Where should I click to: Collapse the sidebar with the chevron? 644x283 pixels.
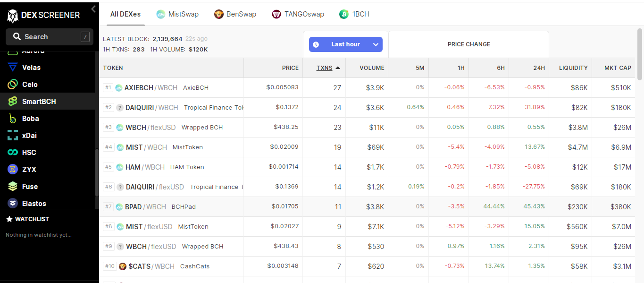(93, 9)
